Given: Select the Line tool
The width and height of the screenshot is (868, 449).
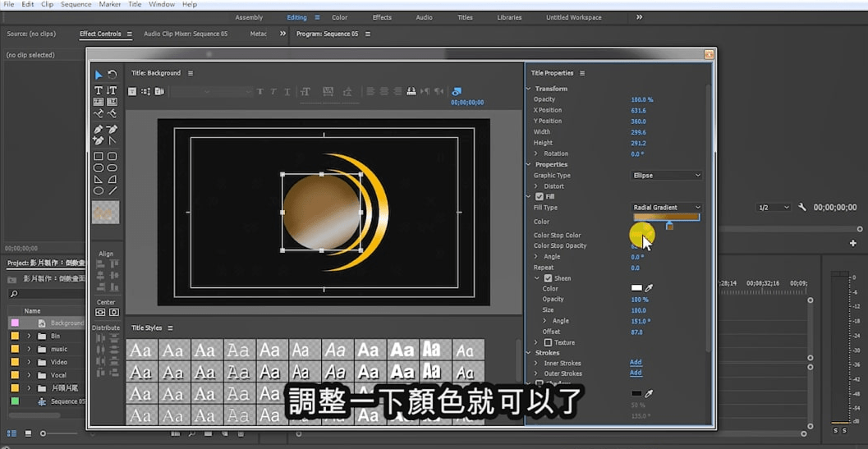Looking at the screenshot, I should click(112, 191).
